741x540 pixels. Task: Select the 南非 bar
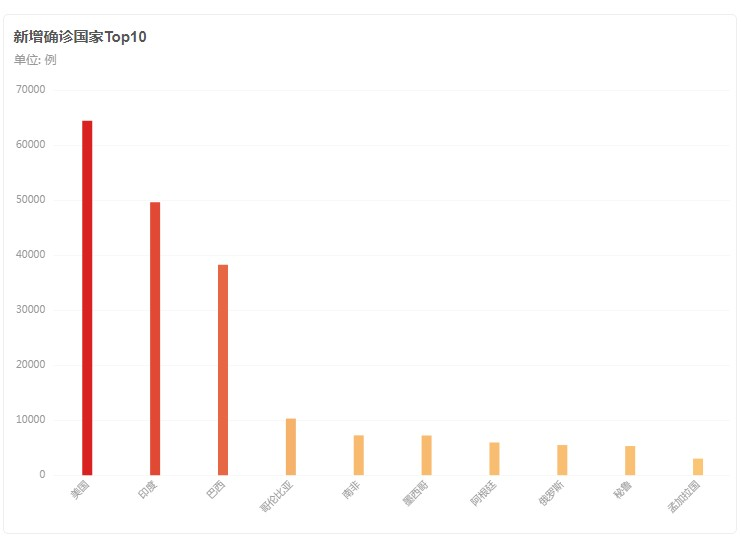click(x=358, y=455)
